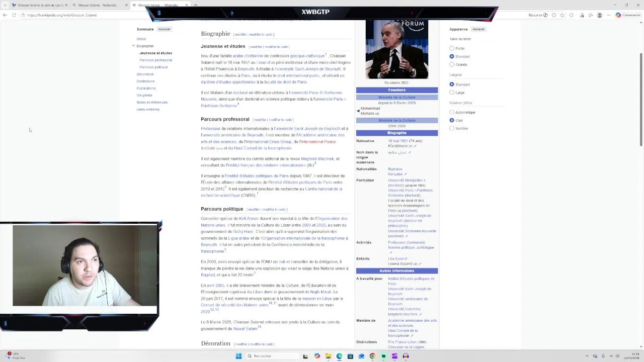Click Mohammad Mortada predecessor link
Screen dimensions: 644x362
(x=370, y=111)
